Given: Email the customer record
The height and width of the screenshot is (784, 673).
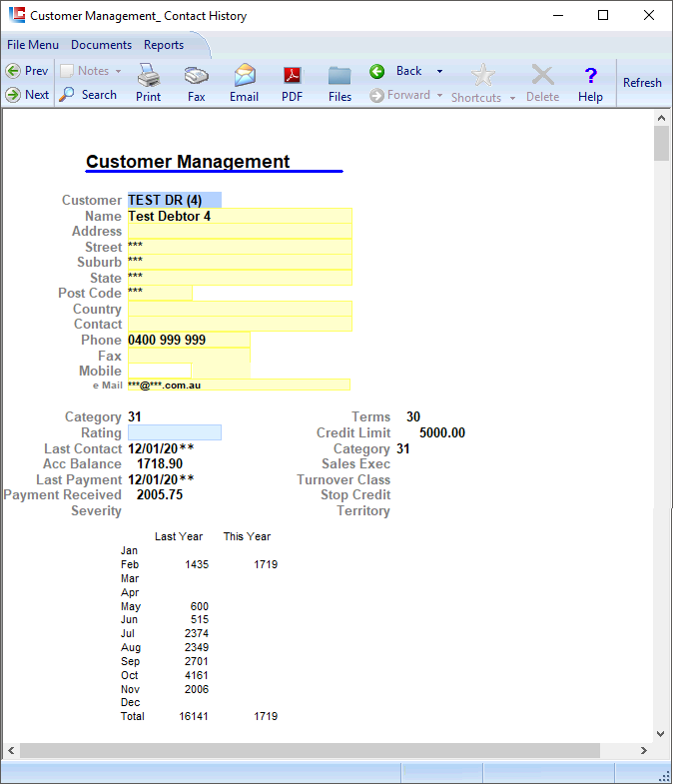Looking at the screenshot, I should (x=244, y=83).
